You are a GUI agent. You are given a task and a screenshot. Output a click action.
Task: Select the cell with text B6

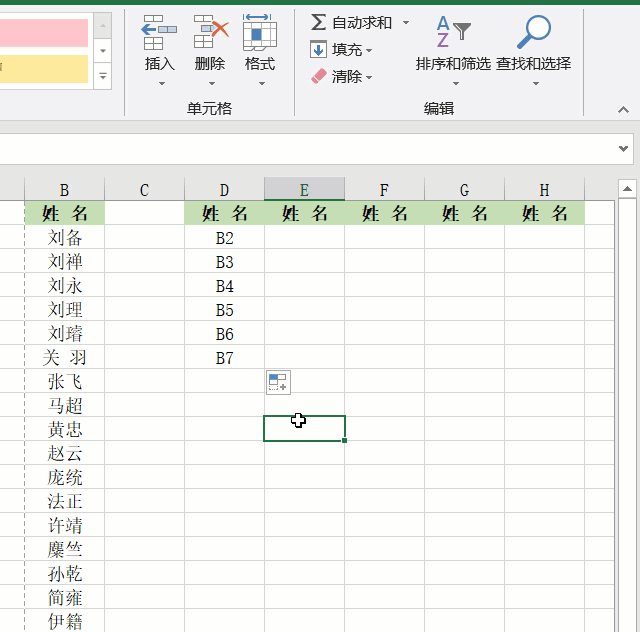click(224, 333)
